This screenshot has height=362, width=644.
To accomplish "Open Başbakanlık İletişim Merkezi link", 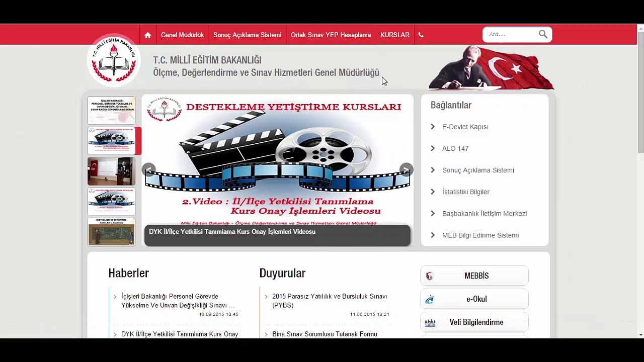I will [485, 213].
